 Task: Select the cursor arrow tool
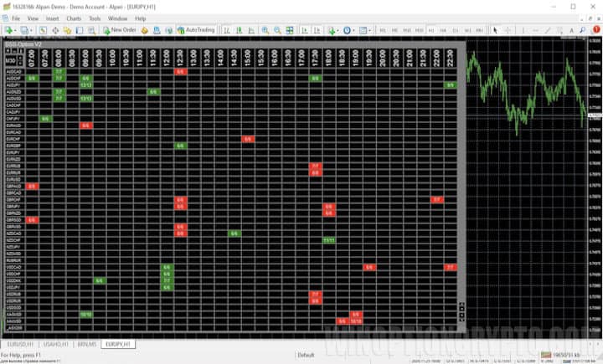coord(495,30)
